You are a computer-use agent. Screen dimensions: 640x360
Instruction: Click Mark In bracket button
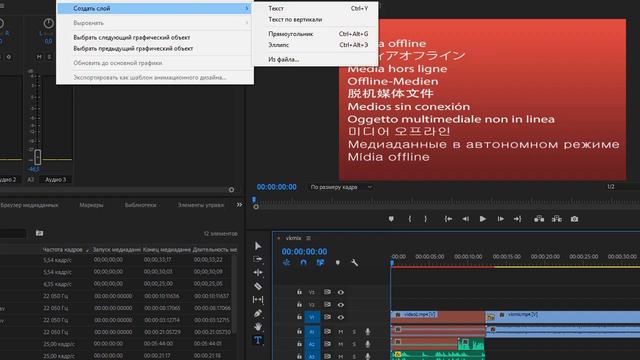(x=410, y=219)
